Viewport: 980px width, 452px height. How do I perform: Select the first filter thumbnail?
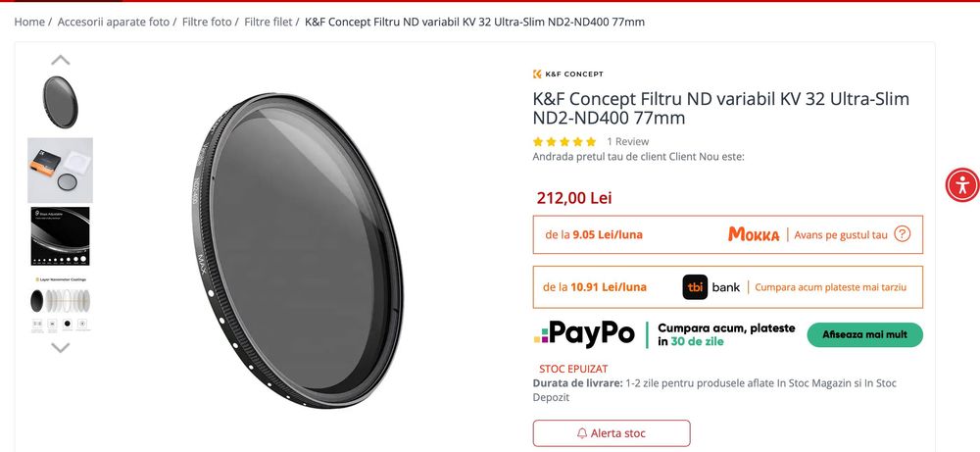(60, 101)
